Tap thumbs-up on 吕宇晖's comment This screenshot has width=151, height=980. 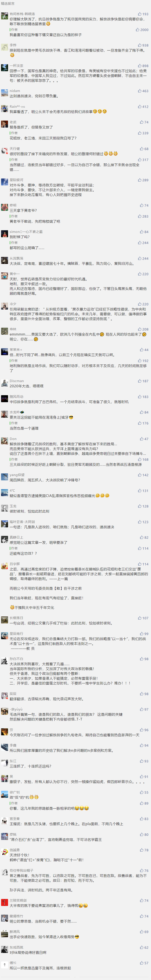coord(140,564)
